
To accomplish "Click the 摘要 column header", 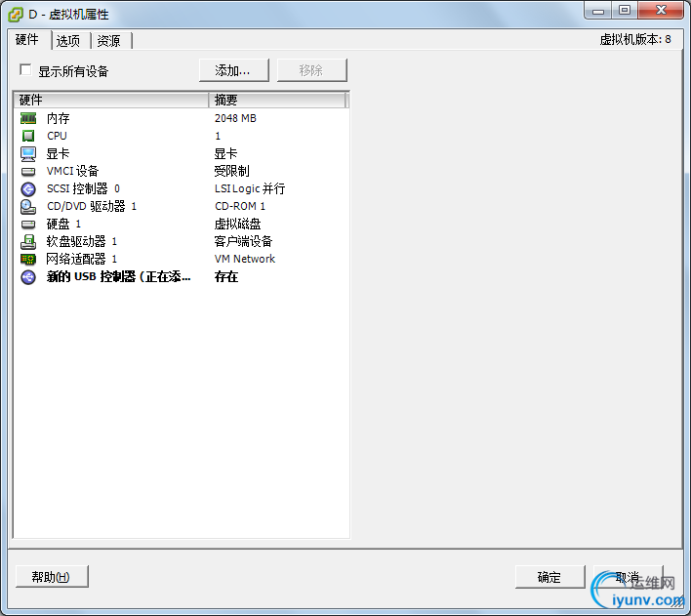I will pos(277,101).
